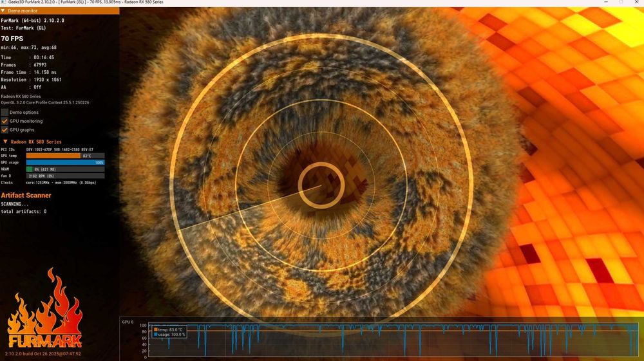The height and width of the screenshot is (361, 644).
Task: Click the 'SCANNING...' status text
Action: click(14, 204)
